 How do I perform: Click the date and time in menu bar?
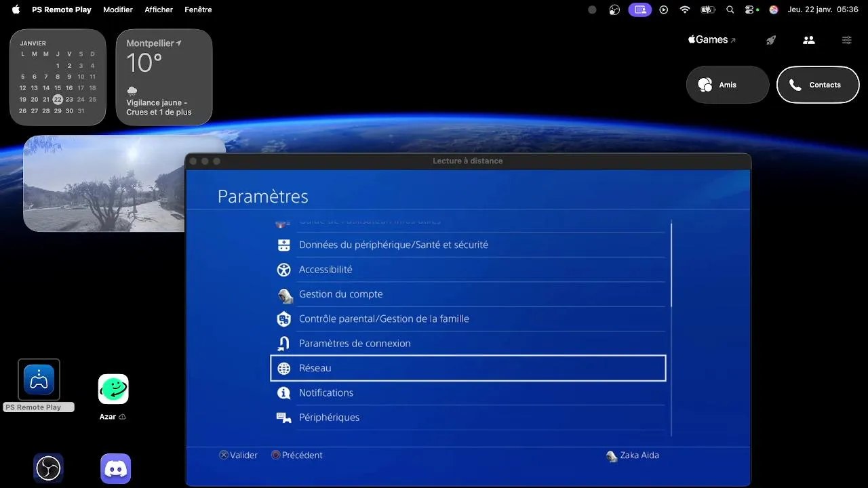point(823,9)
